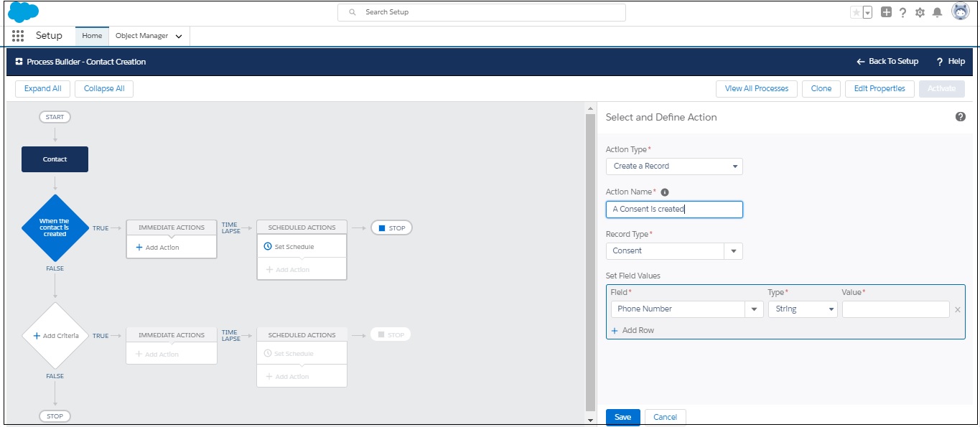Open Edit Properties
The image size is (980, 427).
(x=880, y=89)
